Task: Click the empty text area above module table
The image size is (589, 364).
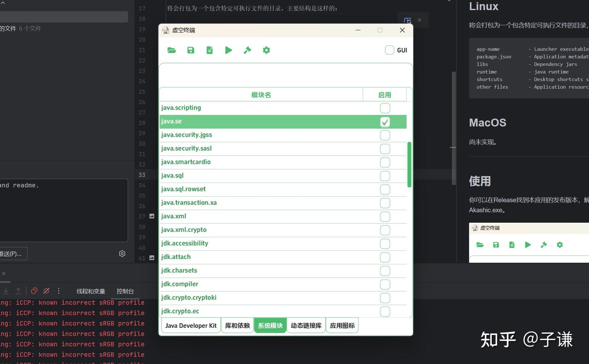Action: (286, 75)
